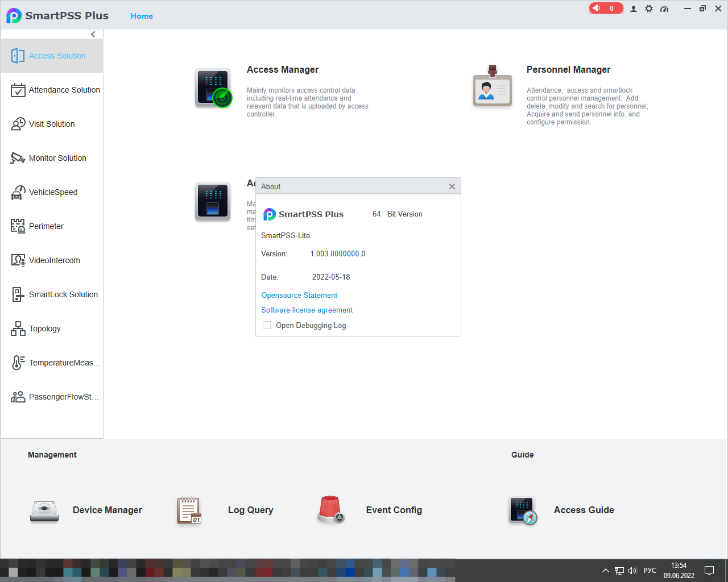Viewport: 728px width, 582px height.
Task: Show hidden tray icons with the chevron
Action: (x=606, y=570)
